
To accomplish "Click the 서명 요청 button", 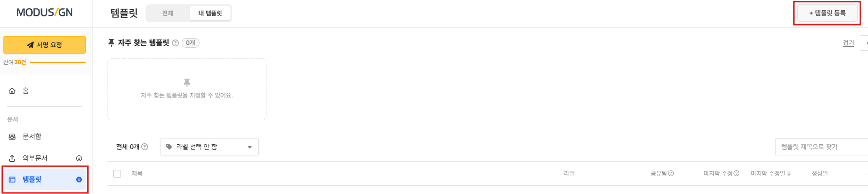I will point(44,45).
